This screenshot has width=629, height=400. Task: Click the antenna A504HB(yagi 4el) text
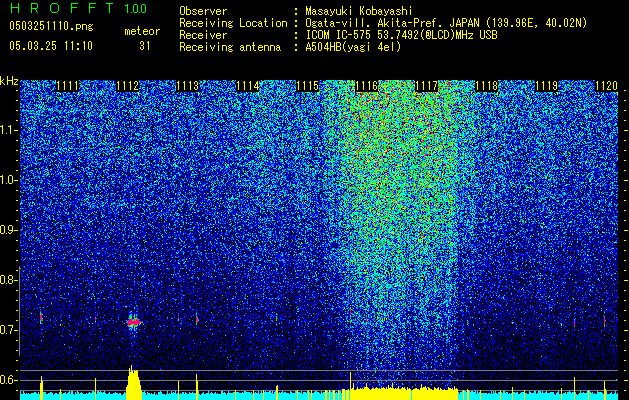pos(353,47)
